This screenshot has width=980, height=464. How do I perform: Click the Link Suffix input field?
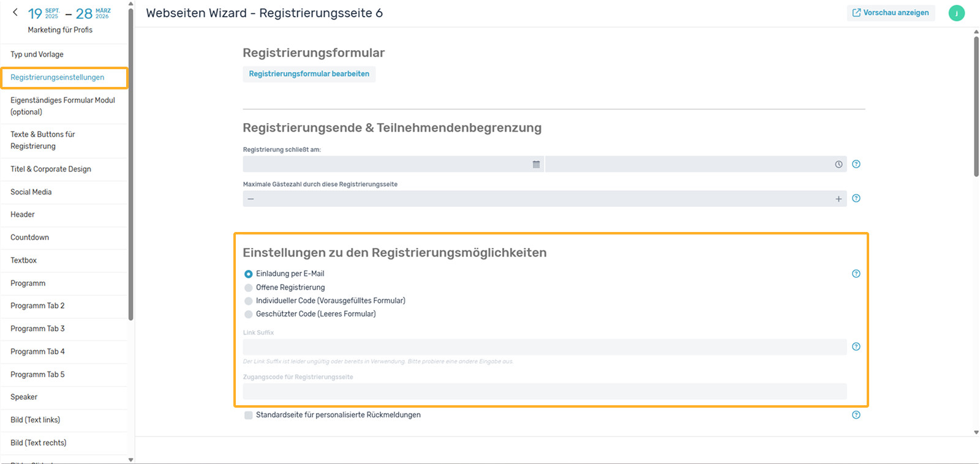click(x=545, y=347)
